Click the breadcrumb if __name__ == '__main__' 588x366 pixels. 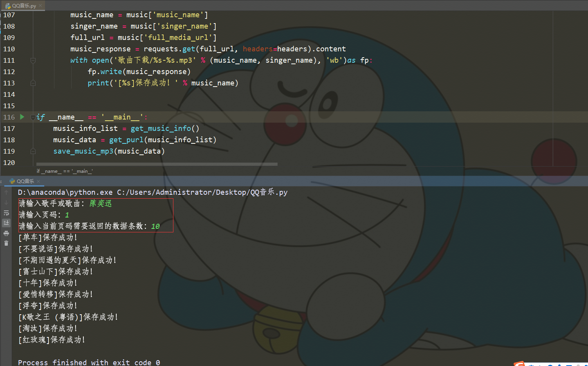[x=65, y=171]
